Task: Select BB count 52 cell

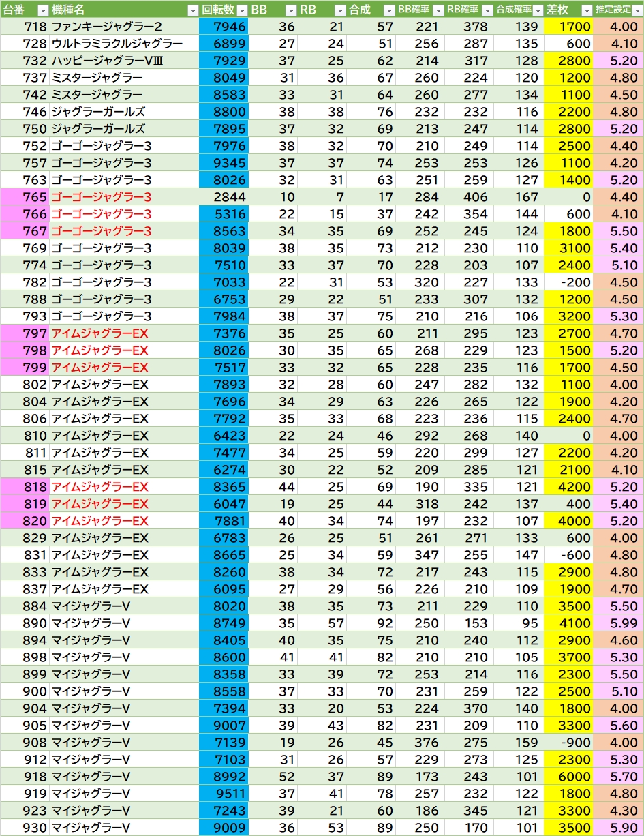Action: [x=273, y=777]
